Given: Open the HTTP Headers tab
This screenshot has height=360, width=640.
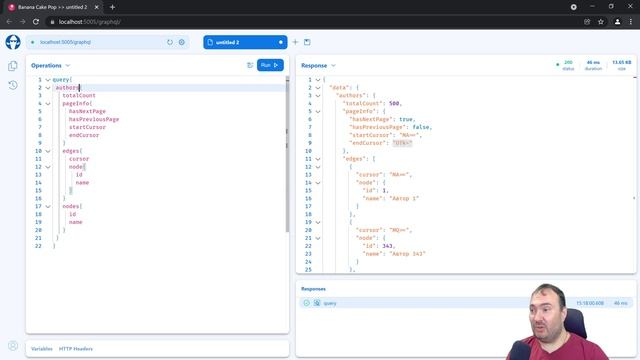Looking at the screenshot, I should 76,349.
